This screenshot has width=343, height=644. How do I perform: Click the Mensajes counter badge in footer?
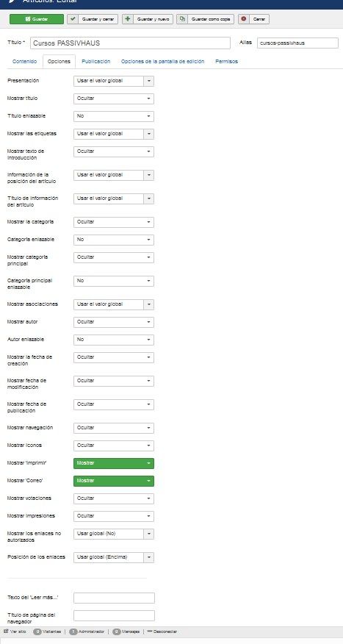point(117,632)
